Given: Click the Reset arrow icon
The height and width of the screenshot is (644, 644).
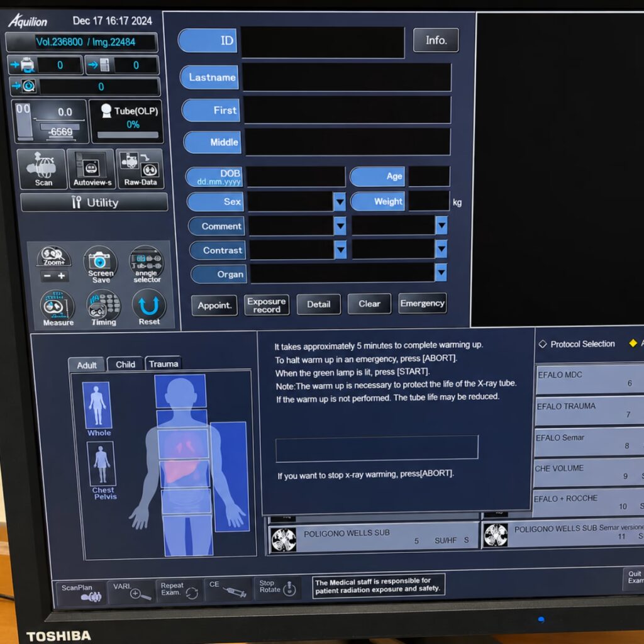Looking at the screenshot, I should (x=148, y=307).
